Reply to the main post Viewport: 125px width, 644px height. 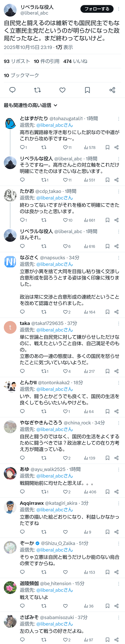pyautogui.click(x=12, y=90)
